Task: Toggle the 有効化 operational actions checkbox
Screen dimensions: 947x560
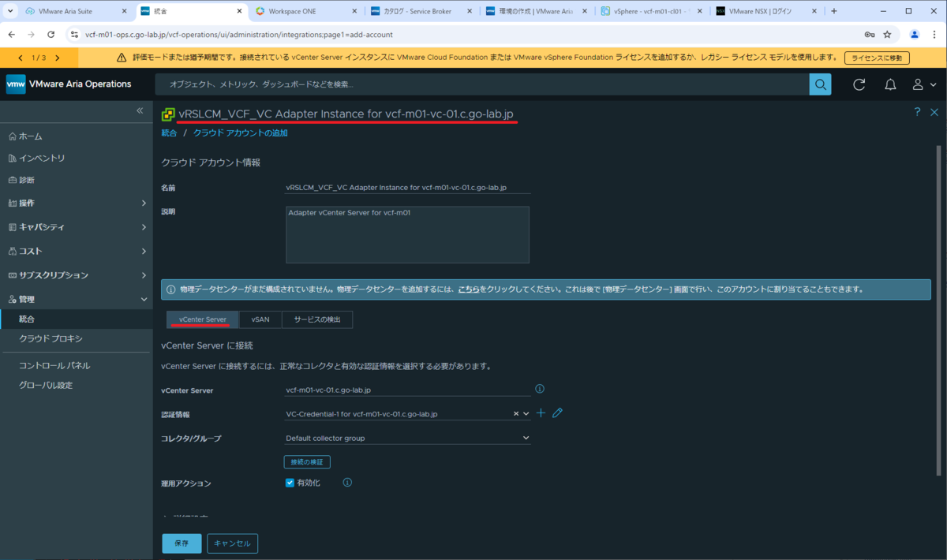Action: click(290, 482)
